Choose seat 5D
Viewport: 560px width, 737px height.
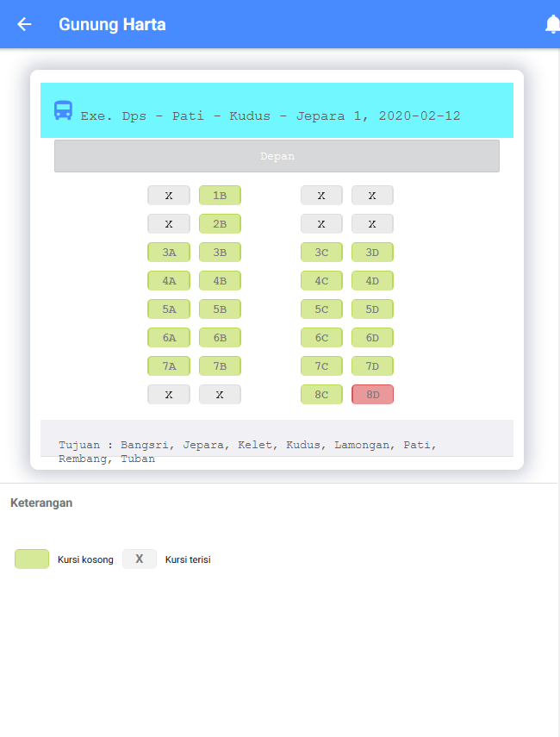coord(372,309)
